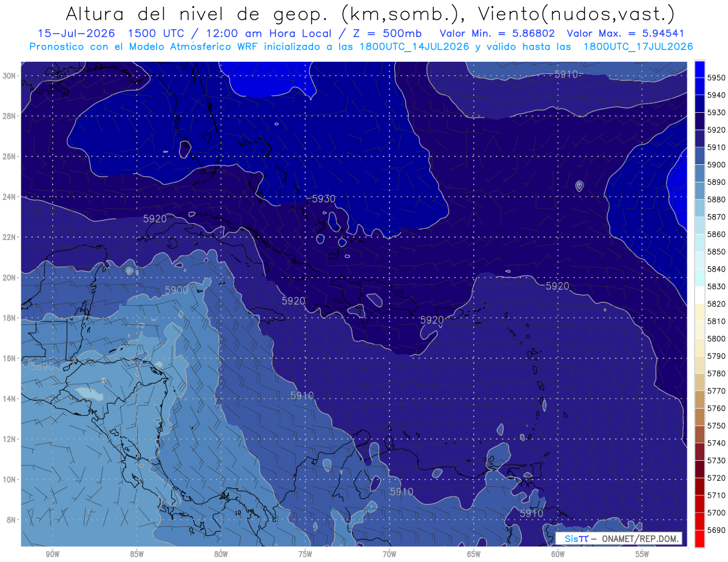Pick dark maroon swatch between 5720 and 5730

pyautogui.click(x=699, y=469)
